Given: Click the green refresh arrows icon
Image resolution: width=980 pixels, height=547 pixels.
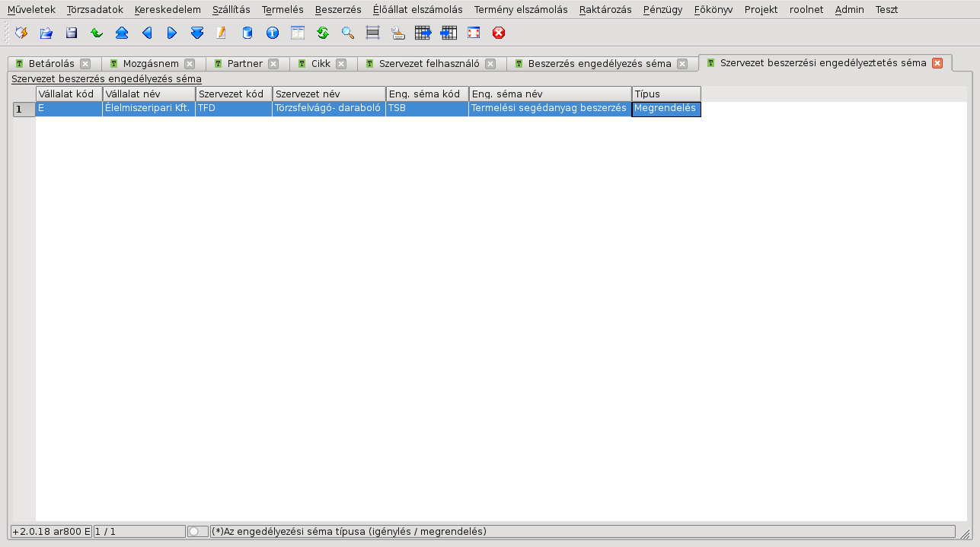Looking at the screenshot, I should click(323, 33).
